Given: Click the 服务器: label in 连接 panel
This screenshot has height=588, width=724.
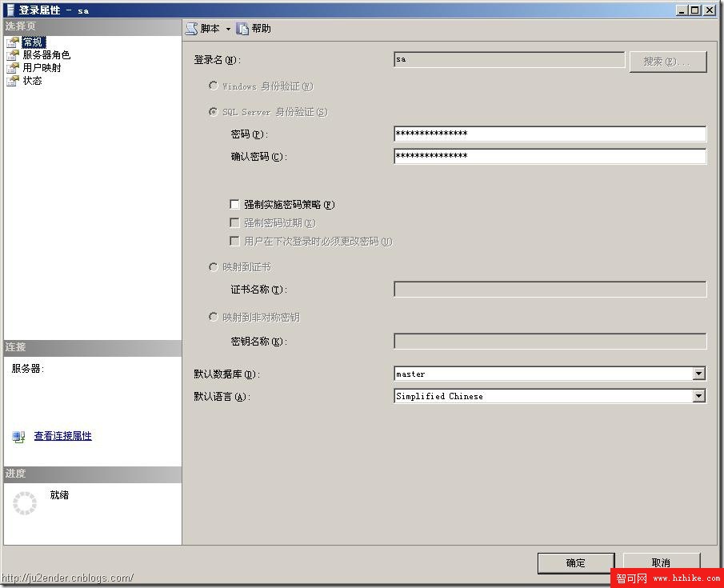Looking at the screenshot, I should coord(28,369).
